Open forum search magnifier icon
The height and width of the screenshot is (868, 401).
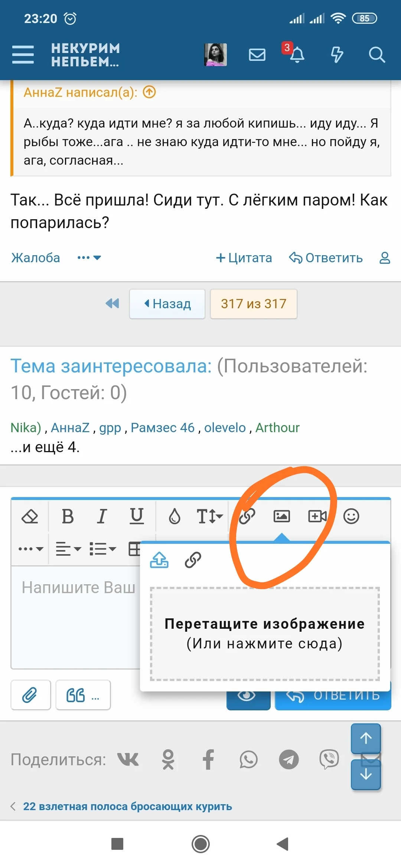(x=376, y=55)
